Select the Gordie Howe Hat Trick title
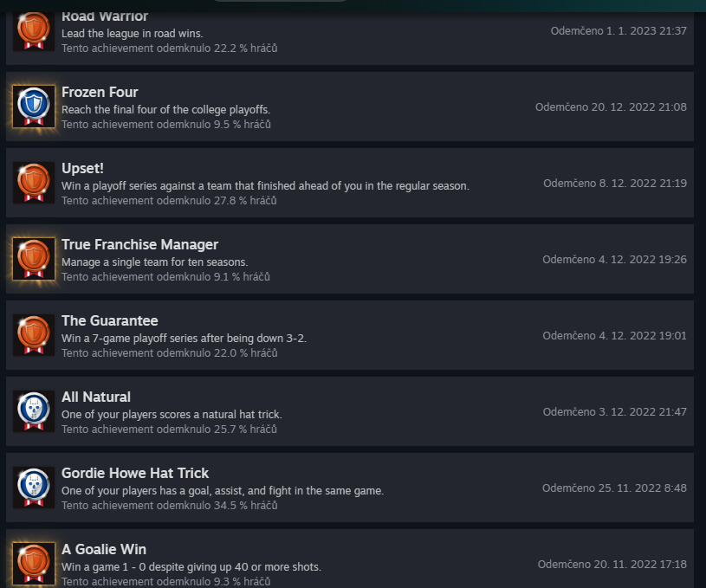 tap(135, 473)
